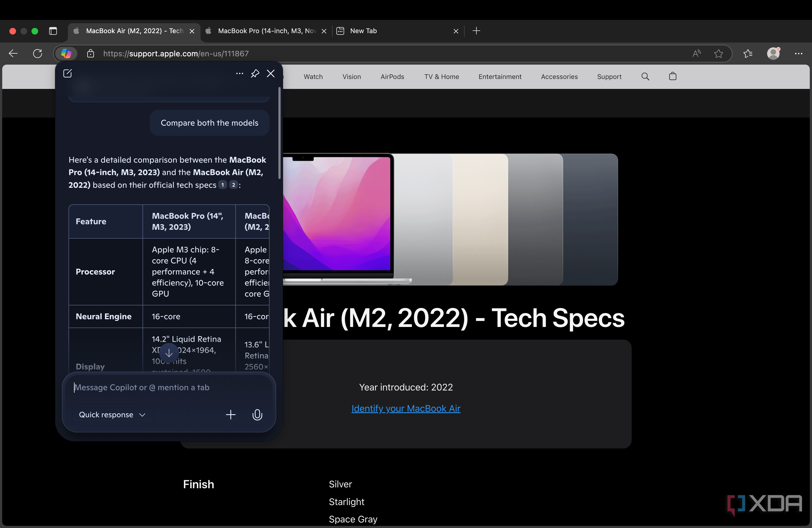Start voice input with the microphone
Viewport: 812px width, 528px height.
coord(257,415)
